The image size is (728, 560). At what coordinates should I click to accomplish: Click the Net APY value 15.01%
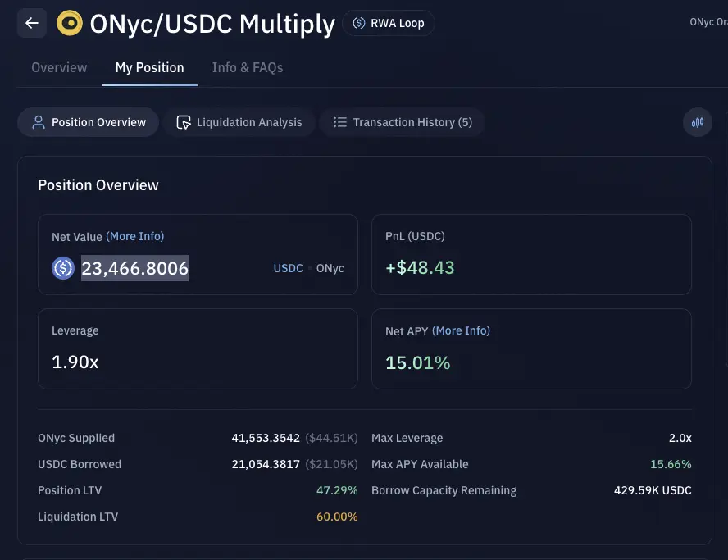click(418, 362)
